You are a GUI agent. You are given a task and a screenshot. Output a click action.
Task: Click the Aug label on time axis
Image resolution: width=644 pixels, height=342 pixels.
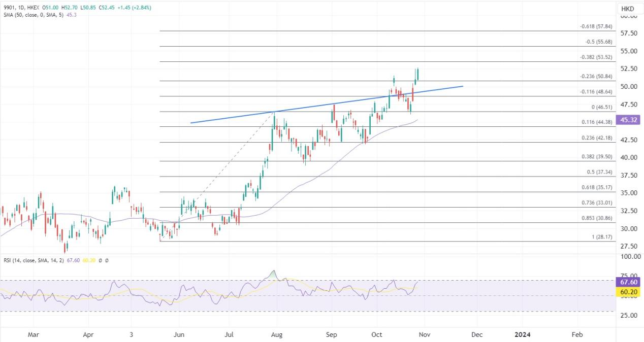click(276, 335)
